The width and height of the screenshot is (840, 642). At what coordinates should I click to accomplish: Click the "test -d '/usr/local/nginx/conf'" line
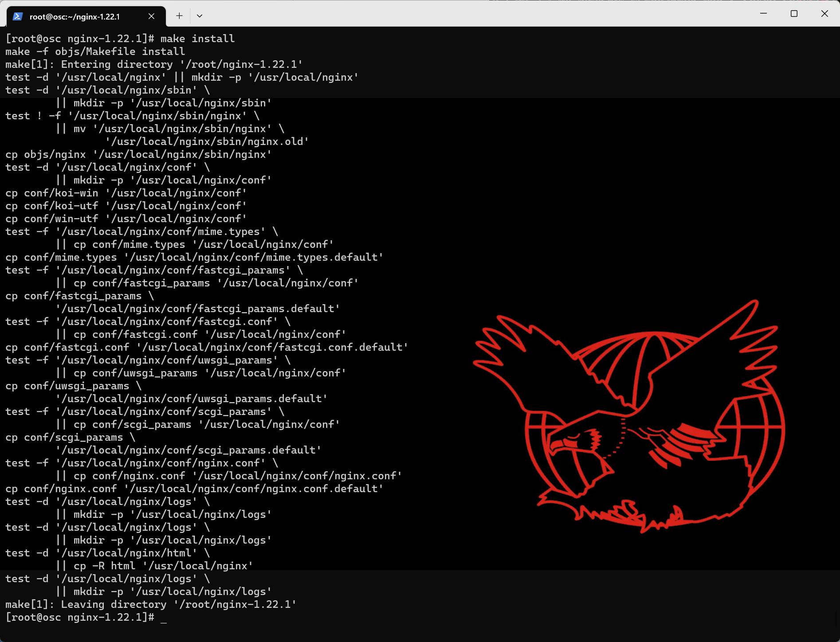pyautogui.click(x=108, y=167)
